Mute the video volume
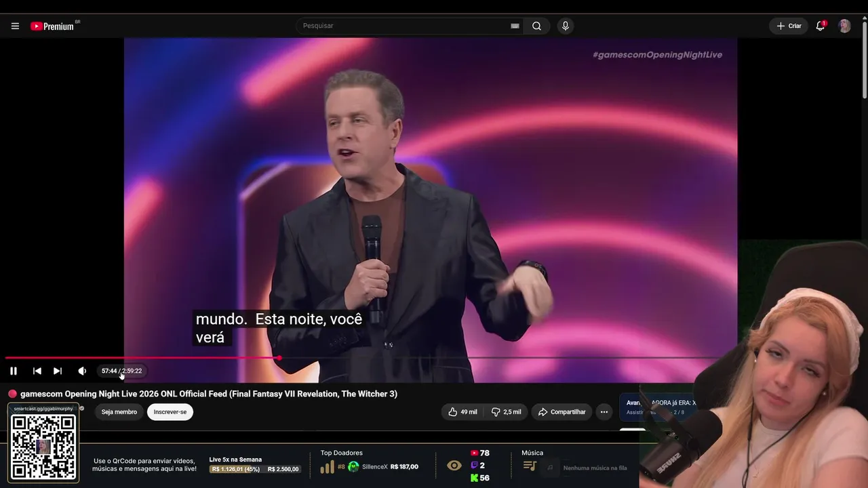This screenshot has width=868, height=488. 82,371
